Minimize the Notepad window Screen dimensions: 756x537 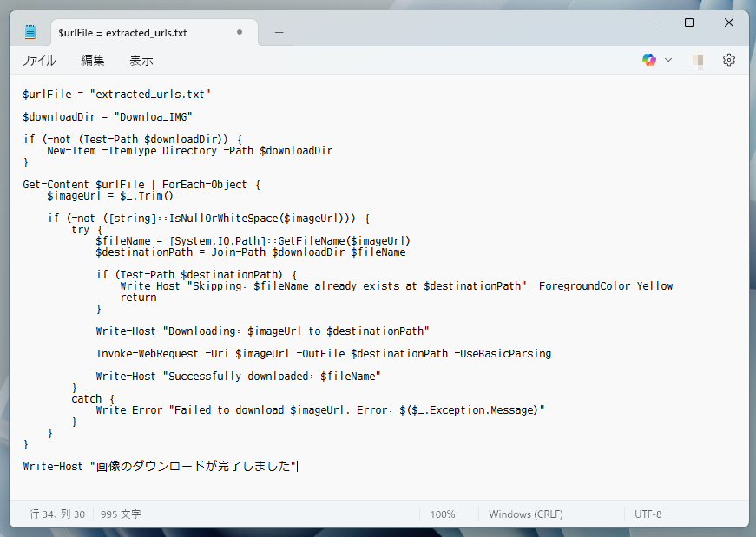[x=649, y=23]
